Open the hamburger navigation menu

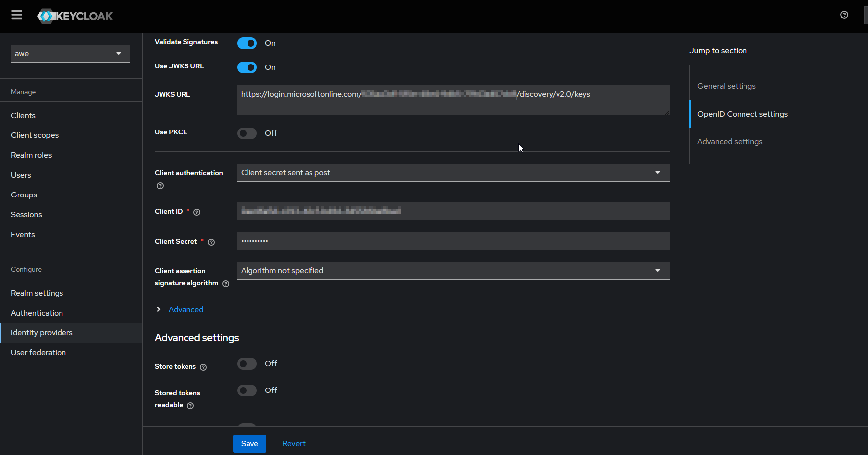coord(17,15)
